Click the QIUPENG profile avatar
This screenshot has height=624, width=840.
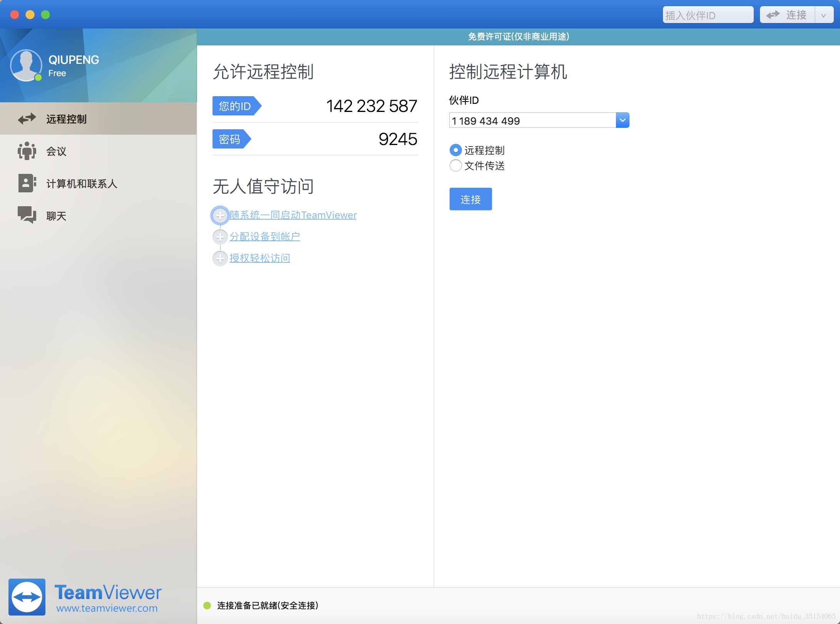point(26,65)
